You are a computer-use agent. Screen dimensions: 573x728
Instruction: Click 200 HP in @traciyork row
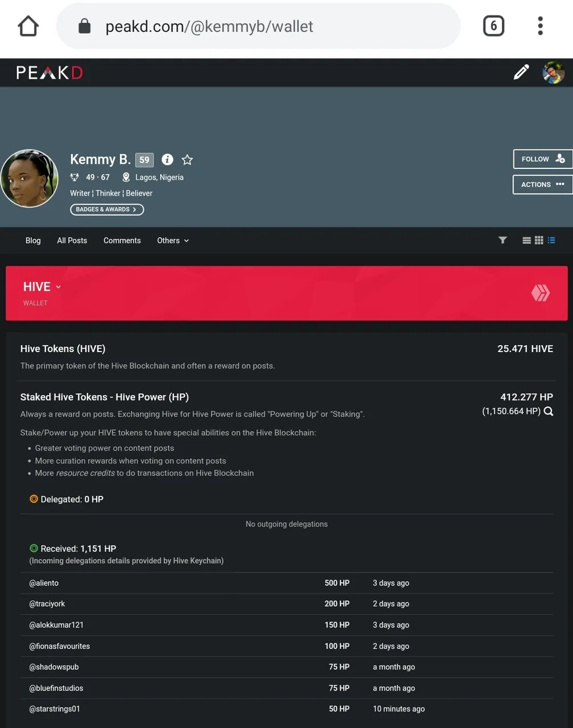(337, 604)
